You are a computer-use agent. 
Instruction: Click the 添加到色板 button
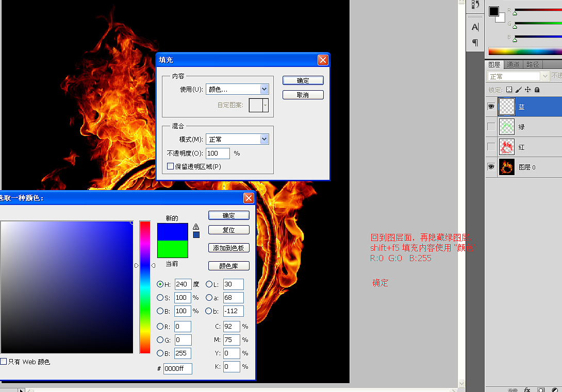229,248
